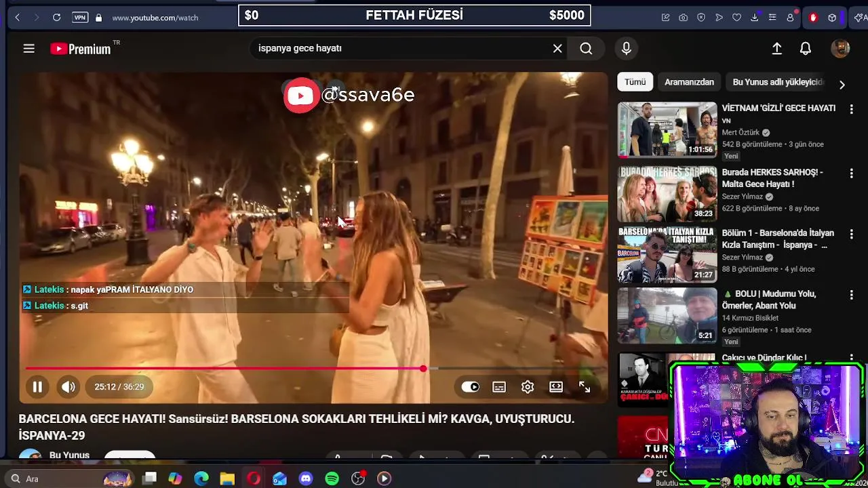868x488 pixels.
Task: Open more options for Cakıcı ve Dündar Kılıç
Action: [852, 359]
